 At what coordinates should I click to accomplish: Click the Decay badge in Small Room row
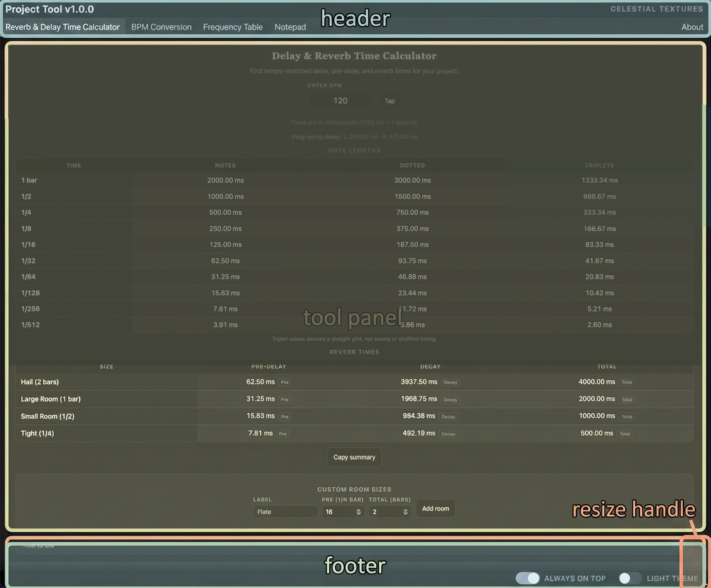tap(449, 416)
